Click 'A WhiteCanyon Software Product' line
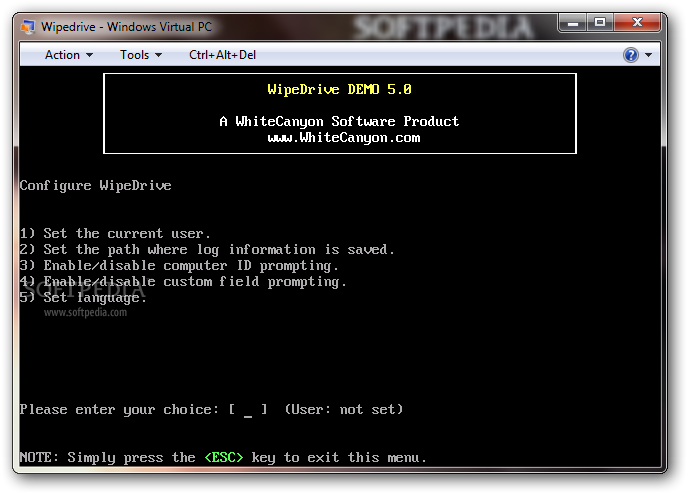Image resolution: width=688 pixels, height=494 pixels. pos(339,122)
